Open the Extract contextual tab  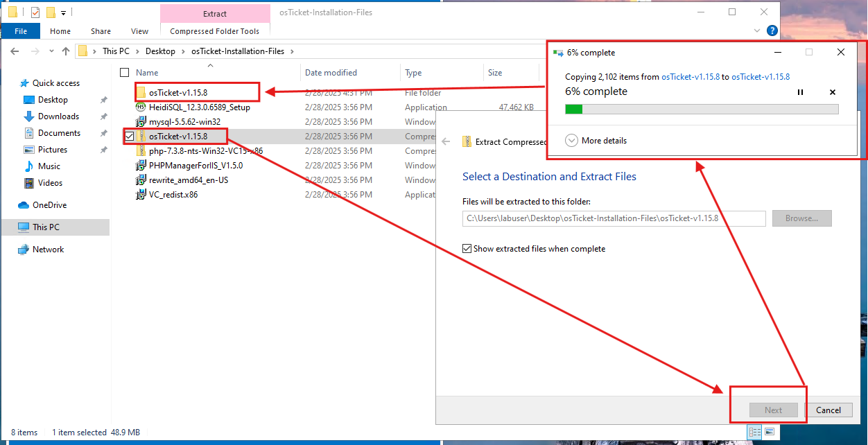click(x=215, y=14)
